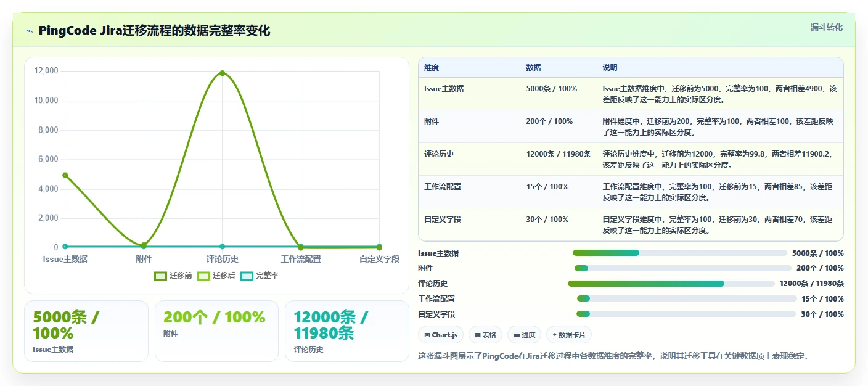Click the 数据卡片 tag chip
Screen dimensions: 868x386
click(569, 335)
